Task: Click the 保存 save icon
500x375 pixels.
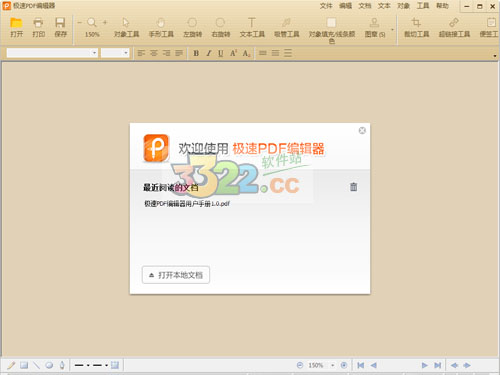Action: pyautogui.click(x=60, y=27)
